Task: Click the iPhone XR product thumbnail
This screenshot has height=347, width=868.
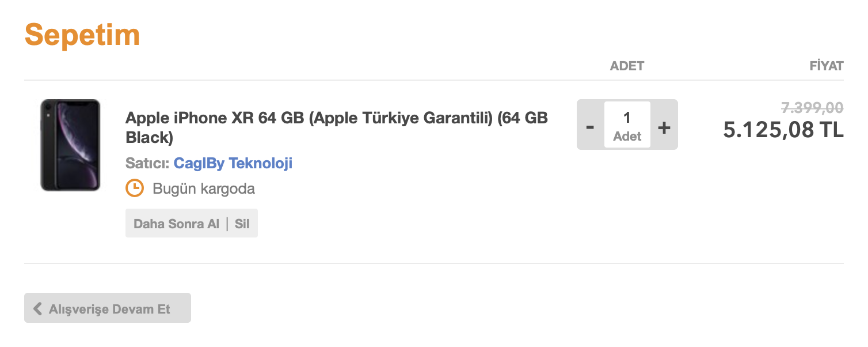Action: pos(70,145)
